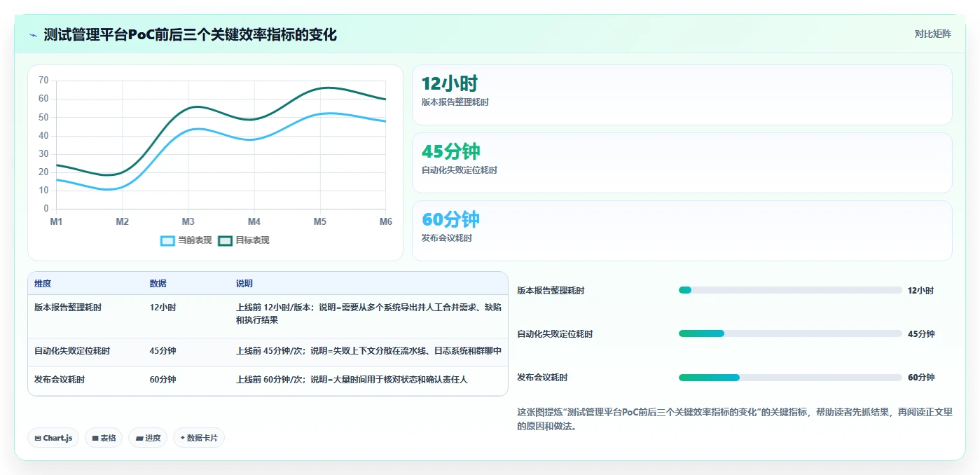980x475 pixels.
Task: Click the 说明 table column header
Action: click(244, 284)
